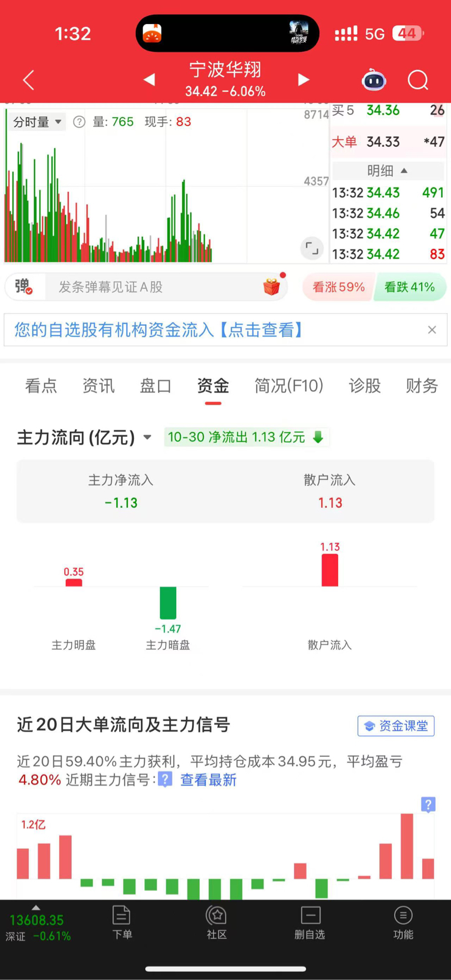Screen dimensions: 451x980
Task: Vote 看涨 59% bullish
Action: click(x=338, y=287)
